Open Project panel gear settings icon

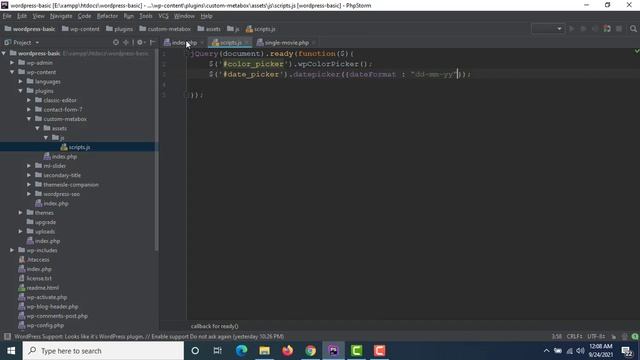140,42
